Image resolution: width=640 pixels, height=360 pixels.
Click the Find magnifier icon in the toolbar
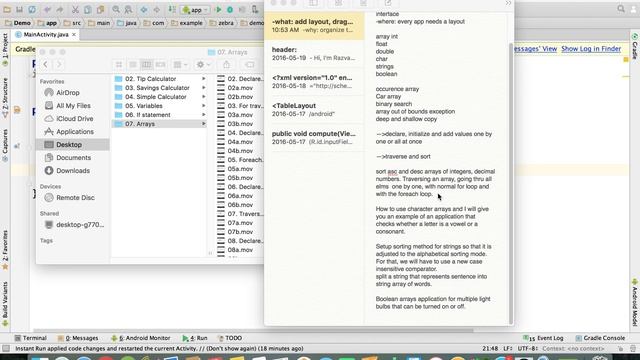click(x=116, y=9)
